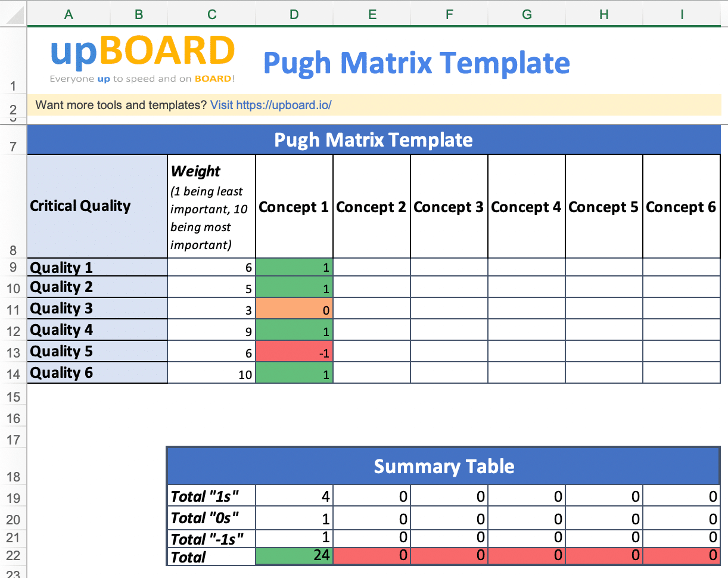
Task: Click the blue Pugh Matrix Template banner
Action: coord(374,140)
